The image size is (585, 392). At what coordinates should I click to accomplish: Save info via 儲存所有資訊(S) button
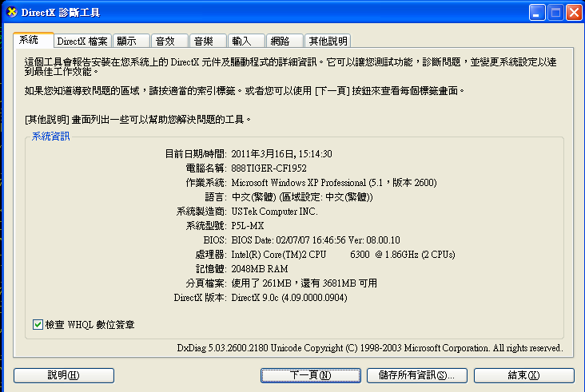(416, 375)
